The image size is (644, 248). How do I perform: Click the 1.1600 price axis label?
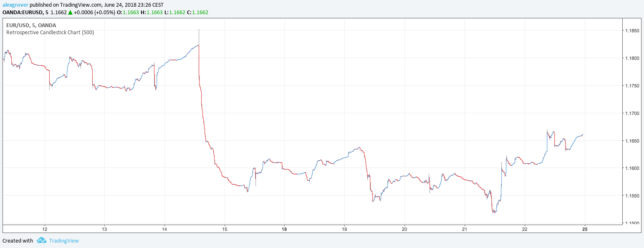632,168
